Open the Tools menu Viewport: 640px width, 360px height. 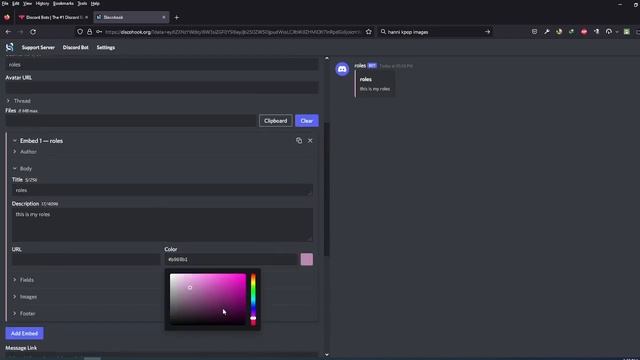(x=82, y=3)
